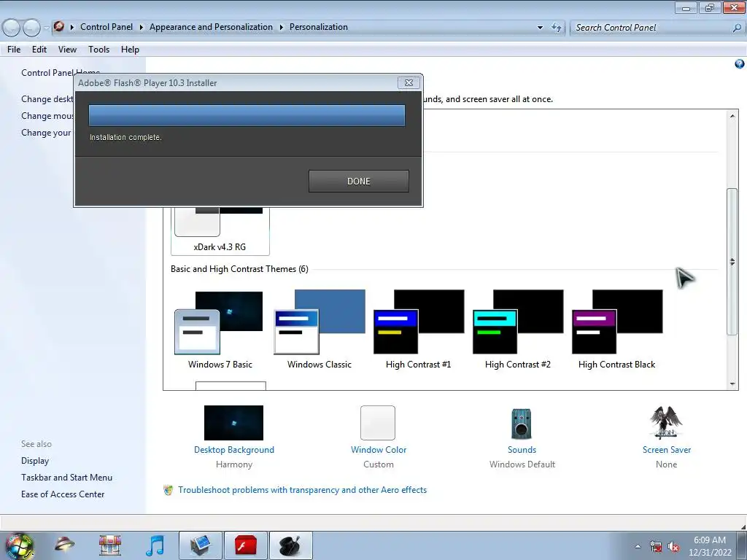Click the theme list scrollbar thumb
This screenshot has width=747, height=560.
click(x=732, y=262)
